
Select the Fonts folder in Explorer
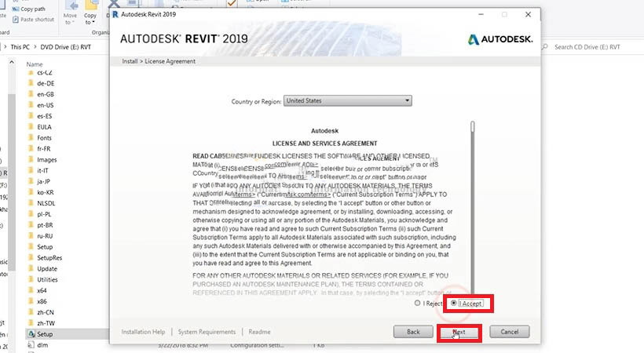click(44, 138)
